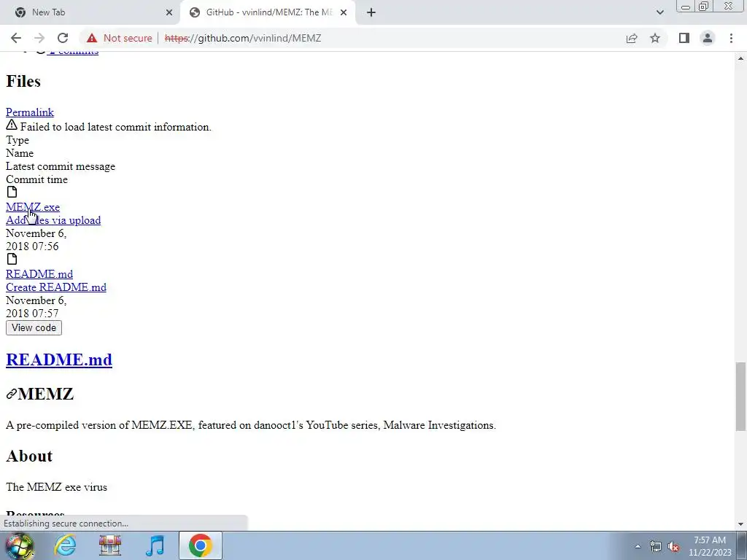Open the README.md heading link
Viewport: 747px width, 560px height.
pos(59,359)
